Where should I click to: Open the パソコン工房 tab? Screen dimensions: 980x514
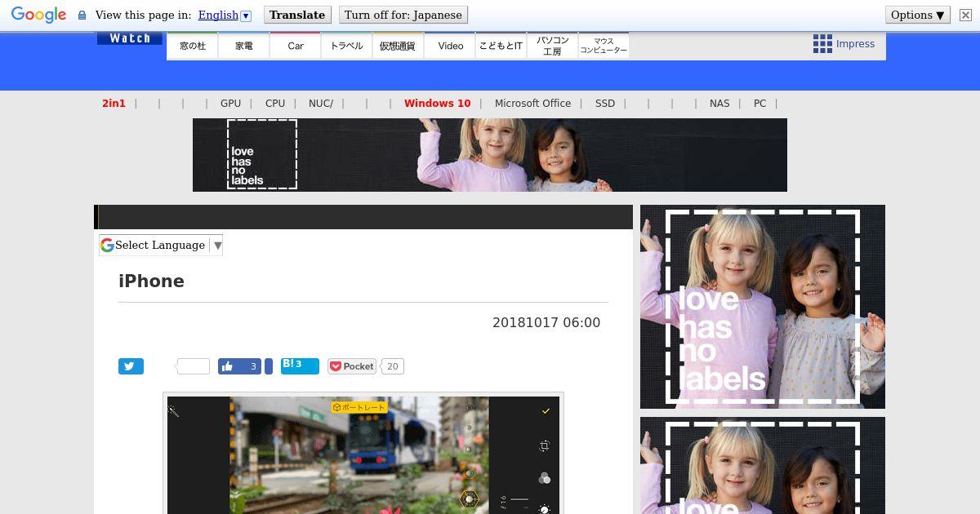552,46
